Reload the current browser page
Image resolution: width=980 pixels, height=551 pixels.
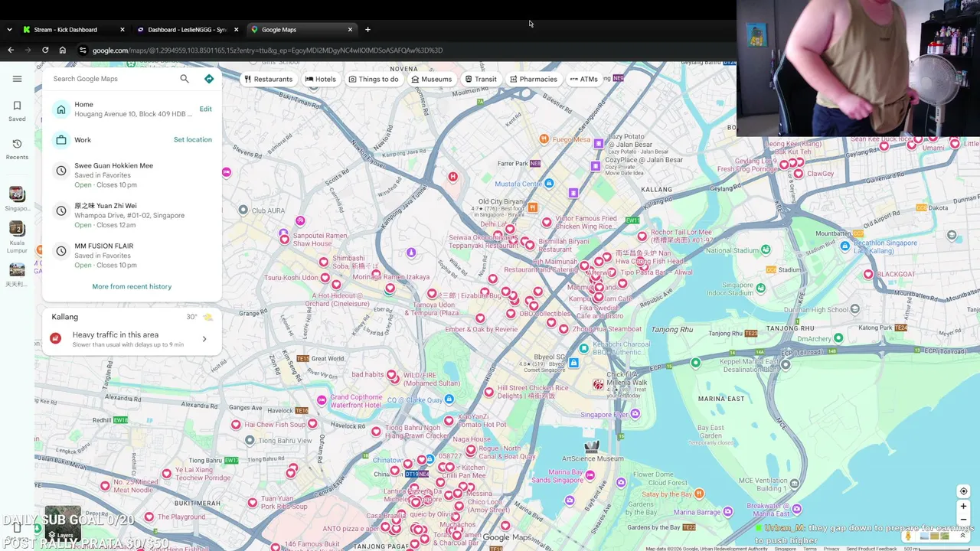(45, 51)
